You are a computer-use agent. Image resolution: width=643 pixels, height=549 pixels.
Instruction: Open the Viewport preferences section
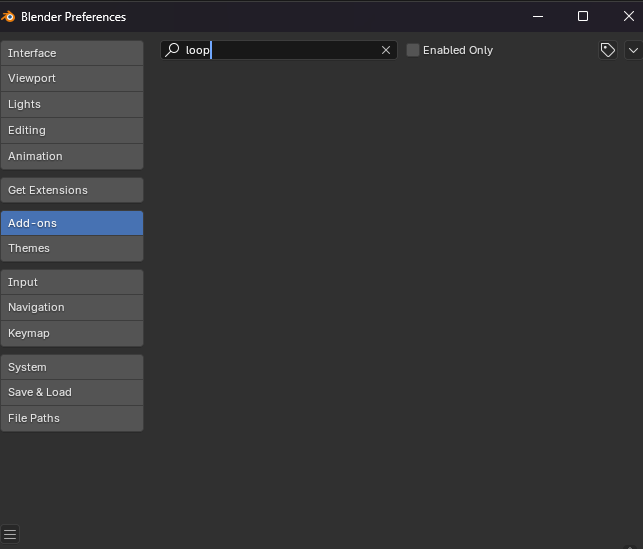(72, 78)
